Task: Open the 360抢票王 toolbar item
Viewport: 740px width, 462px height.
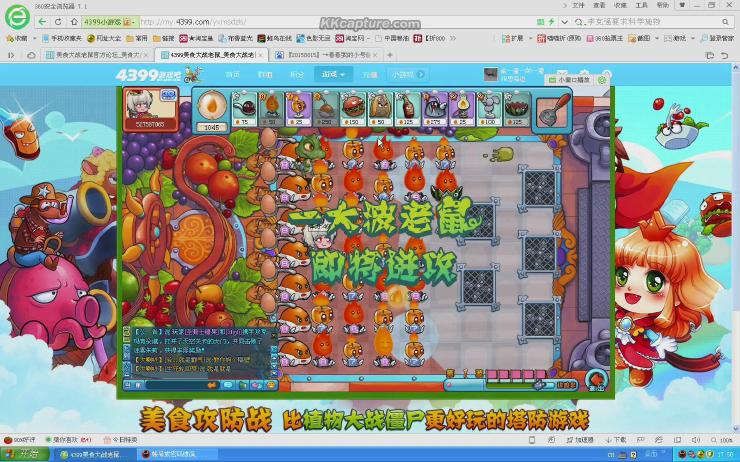Action: point(605,38)
